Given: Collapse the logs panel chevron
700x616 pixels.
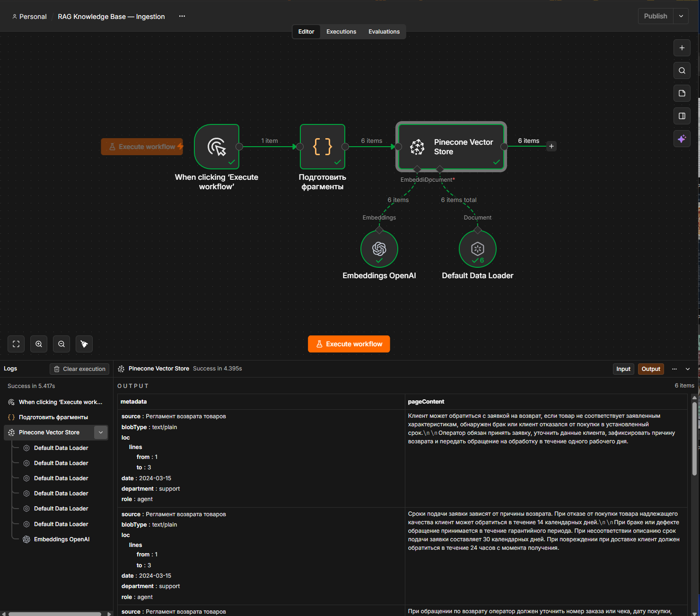Looking at the screenshot, I should tap(688, 369).
